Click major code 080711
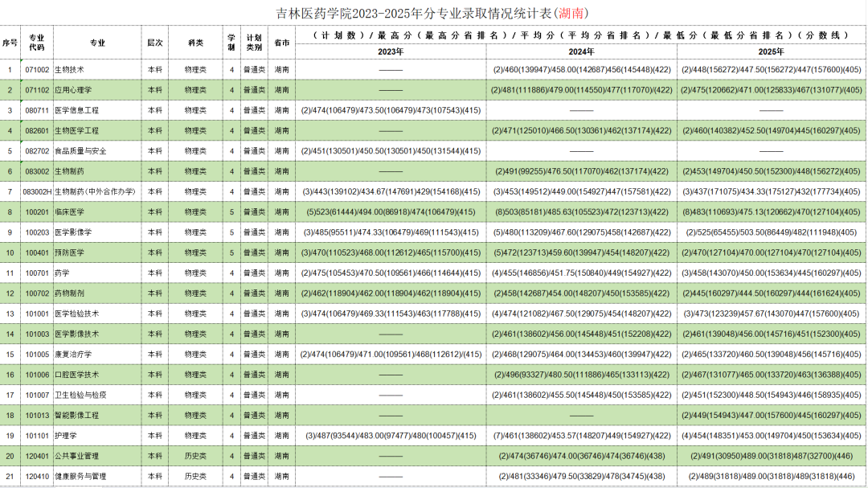 (x=37, y=110)
